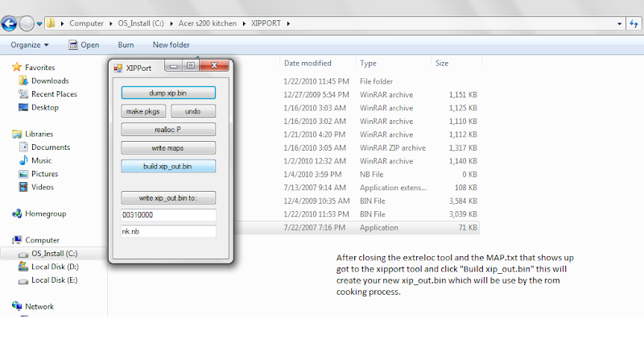Click the Forward navigation arrow
The height and width of the screenshot is (344, 644).
[x=27, y=23]
